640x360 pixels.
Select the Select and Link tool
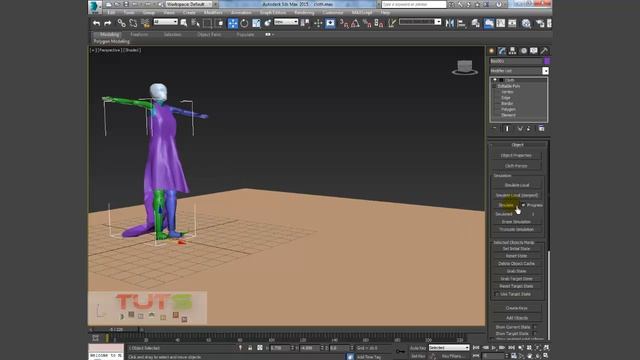(x=122, y=23)
